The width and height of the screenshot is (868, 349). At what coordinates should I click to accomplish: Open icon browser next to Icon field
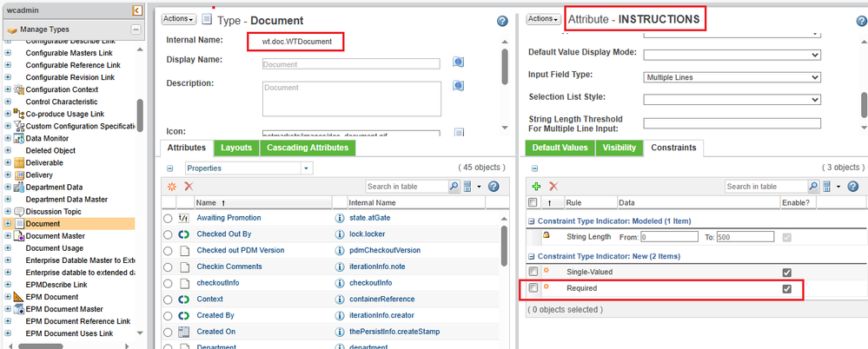459,132
